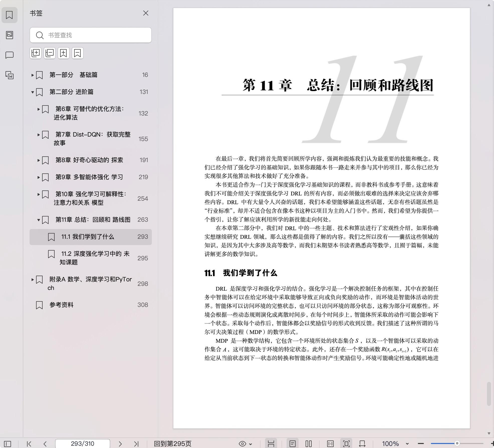
Task: Zoom out with the minus button
Action: coord(421,444)
